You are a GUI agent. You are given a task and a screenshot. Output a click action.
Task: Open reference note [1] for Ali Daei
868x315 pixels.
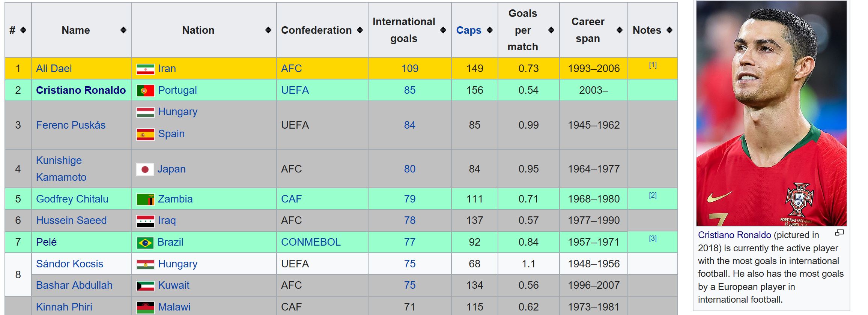click(653, 65)
